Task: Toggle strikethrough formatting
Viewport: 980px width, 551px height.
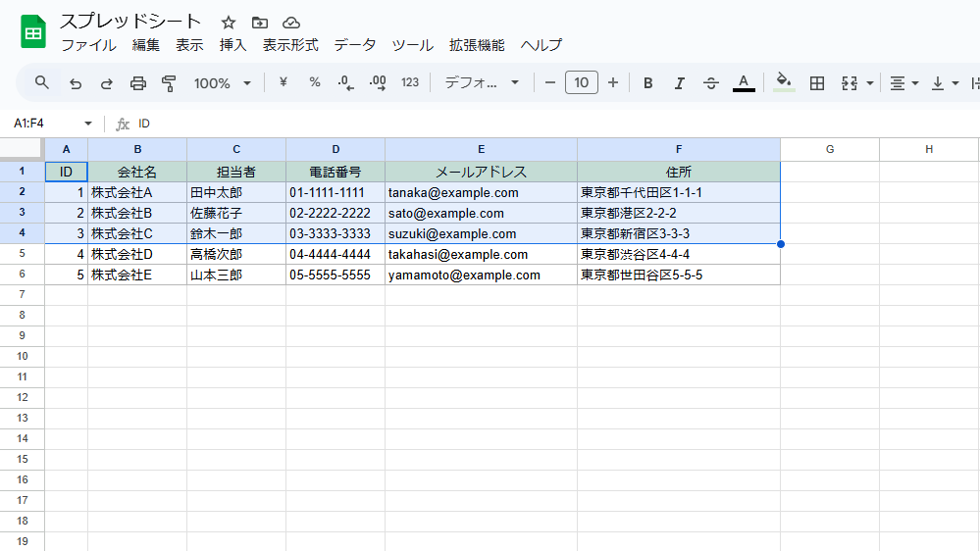Action: click(x=710, y=83)
